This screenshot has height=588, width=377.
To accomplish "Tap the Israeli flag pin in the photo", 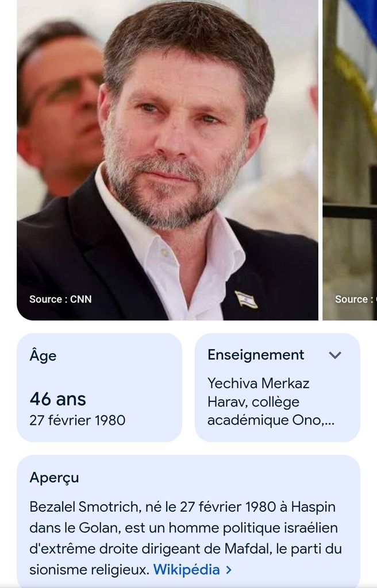I will click(246, 299).
